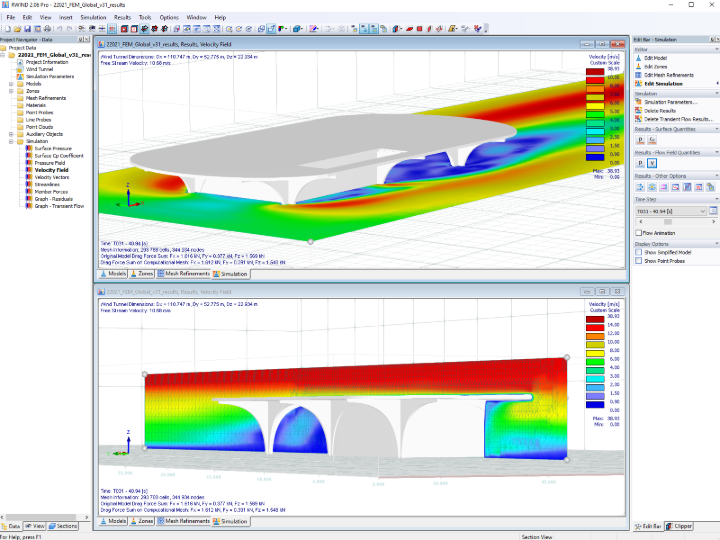Image resolution: width=720 pixels, height=540 pixels.
Task: Select Point Probes tree item
Action: tap(39, 112)
